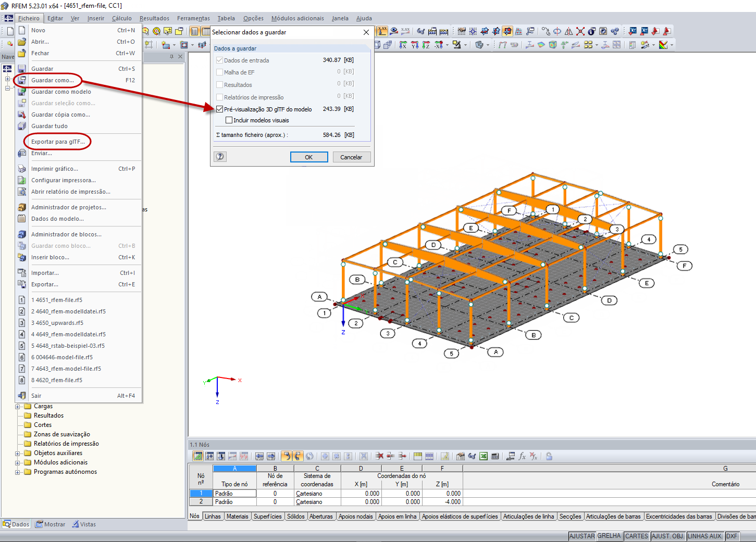The image size is (756, 542).
Task: Expand the Módulos adicionais tree node
Action: [x=18, y=463]
